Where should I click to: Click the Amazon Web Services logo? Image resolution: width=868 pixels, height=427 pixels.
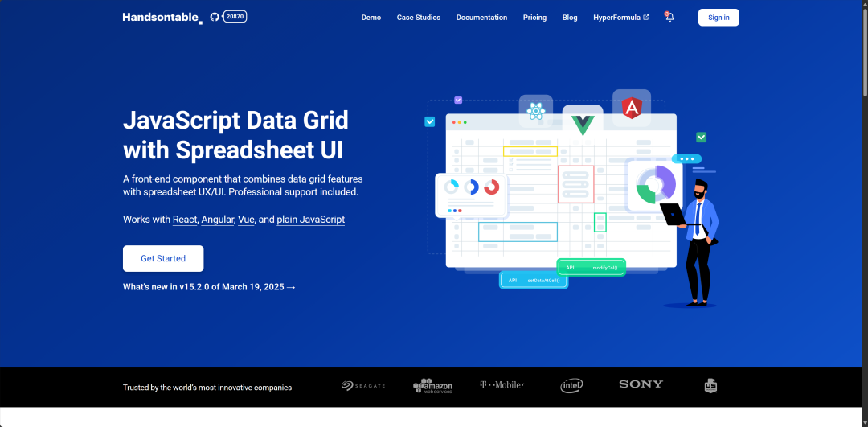coord(432,386)
